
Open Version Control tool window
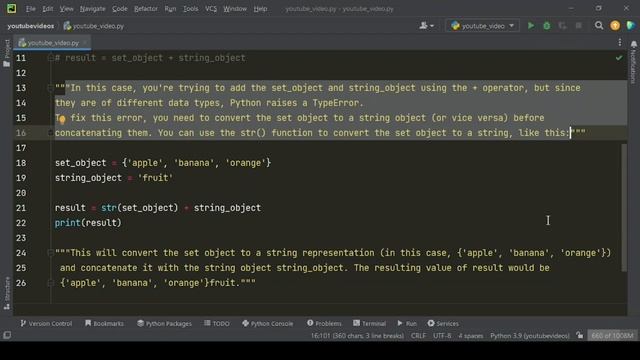coord(46,323)
